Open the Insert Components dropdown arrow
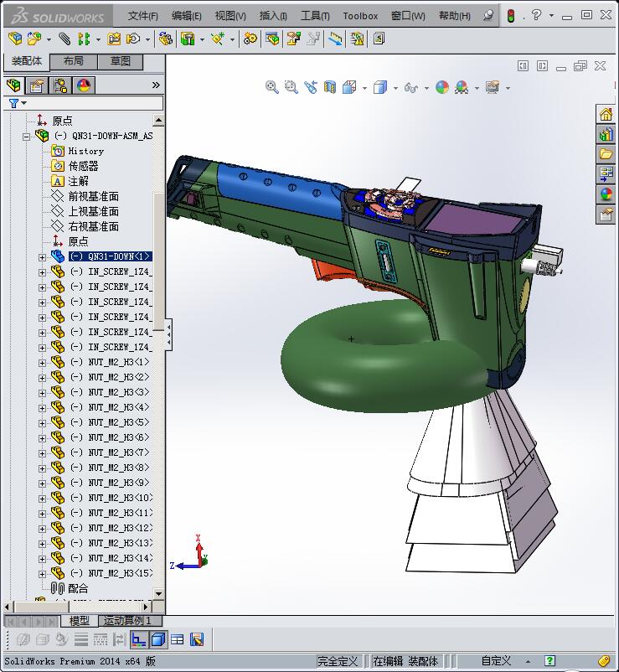Image resolution: width=619 pixels, height=672 pixels. (x=49, y=40)
